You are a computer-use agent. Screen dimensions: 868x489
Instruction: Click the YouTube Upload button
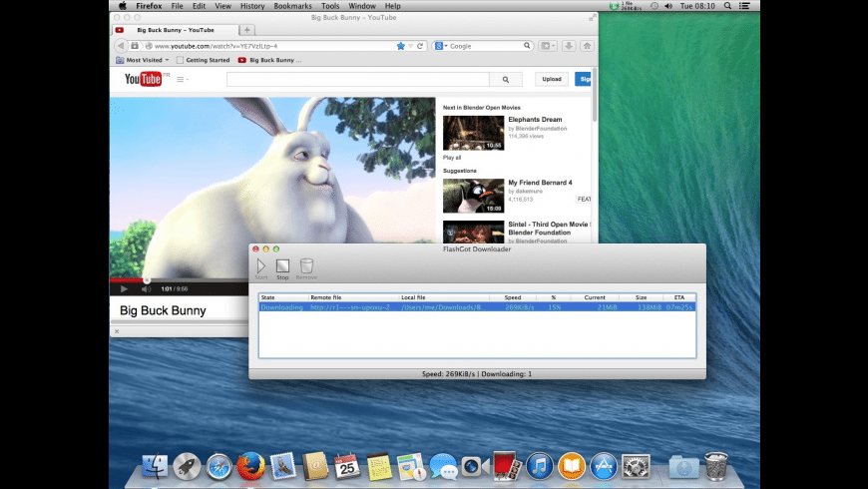coord(551,79)
